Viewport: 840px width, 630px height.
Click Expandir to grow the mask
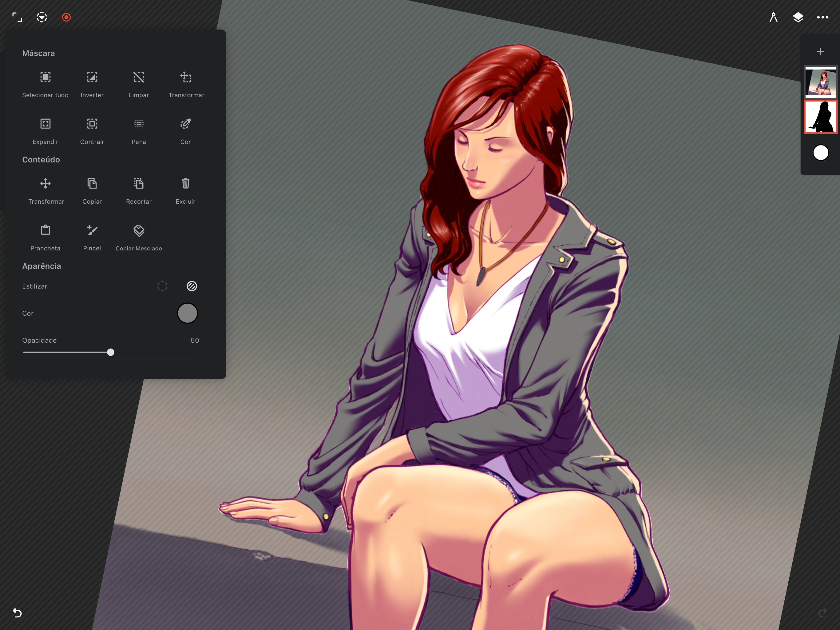(45, 124)
